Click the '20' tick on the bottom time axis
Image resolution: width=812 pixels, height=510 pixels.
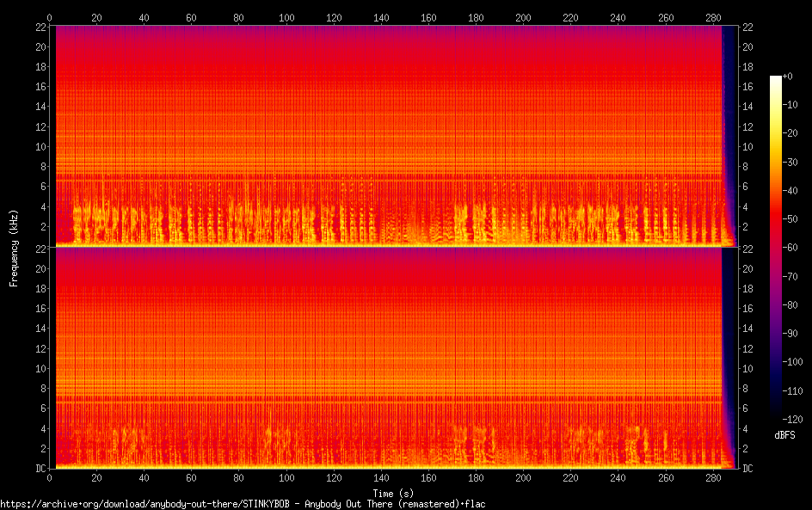point(97,478)
